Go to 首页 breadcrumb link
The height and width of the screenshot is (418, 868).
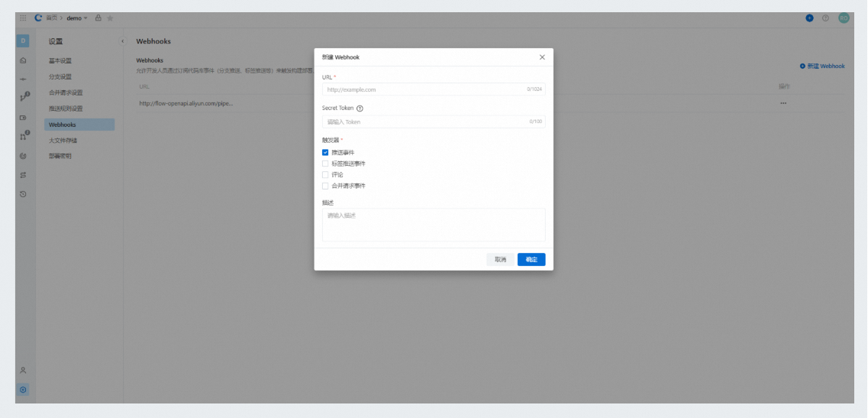(51, 18)
